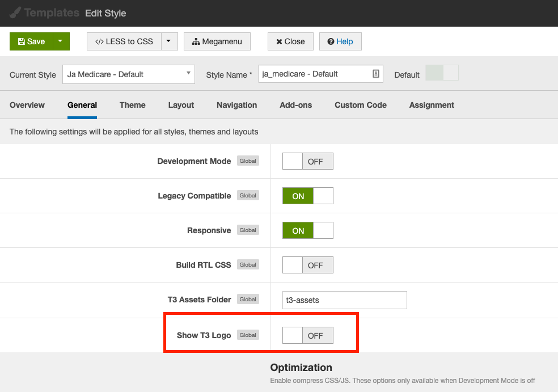Enable the Development Mode toggle
The width and height of the screenshot is (558, 392).
(308, 161)
